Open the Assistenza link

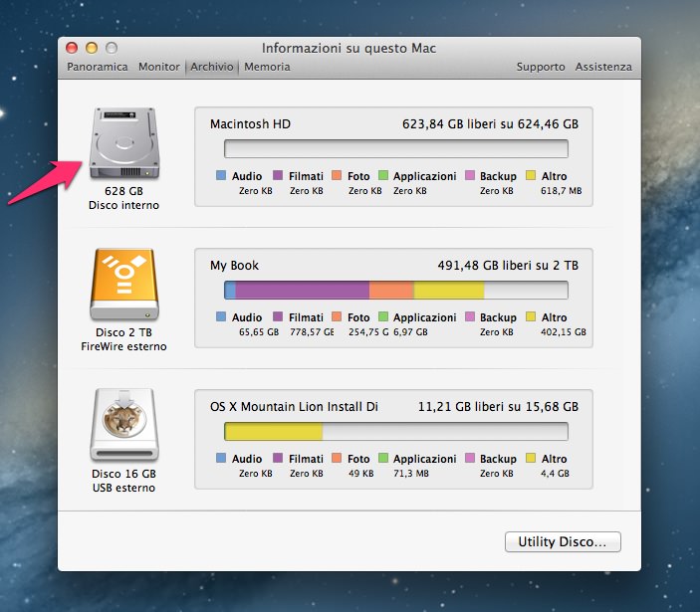(603, 67)
